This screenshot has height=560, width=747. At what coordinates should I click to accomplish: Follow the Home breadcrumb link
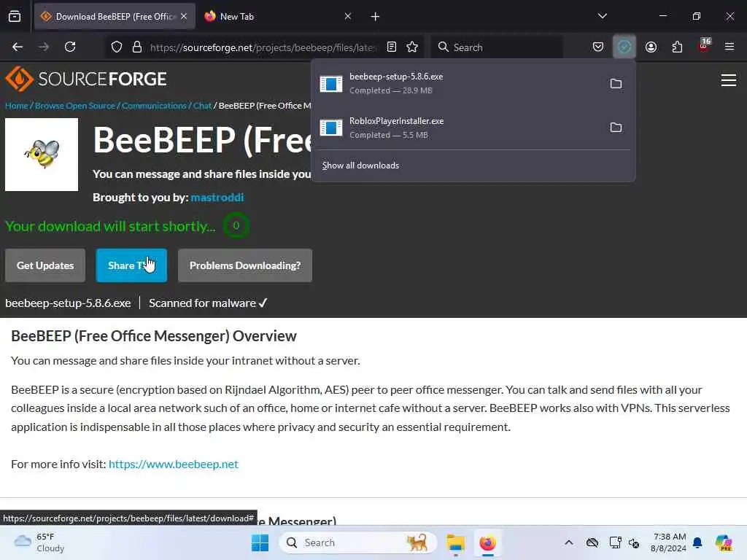coord(17,106)
